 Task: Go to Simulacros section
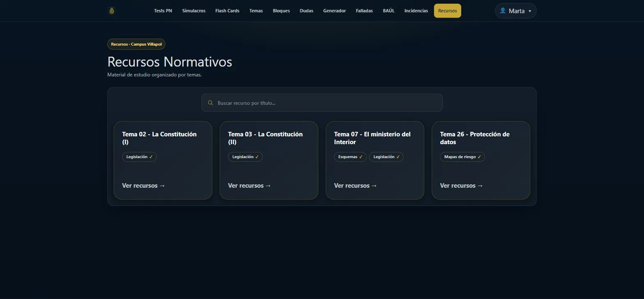click(194, 11)
